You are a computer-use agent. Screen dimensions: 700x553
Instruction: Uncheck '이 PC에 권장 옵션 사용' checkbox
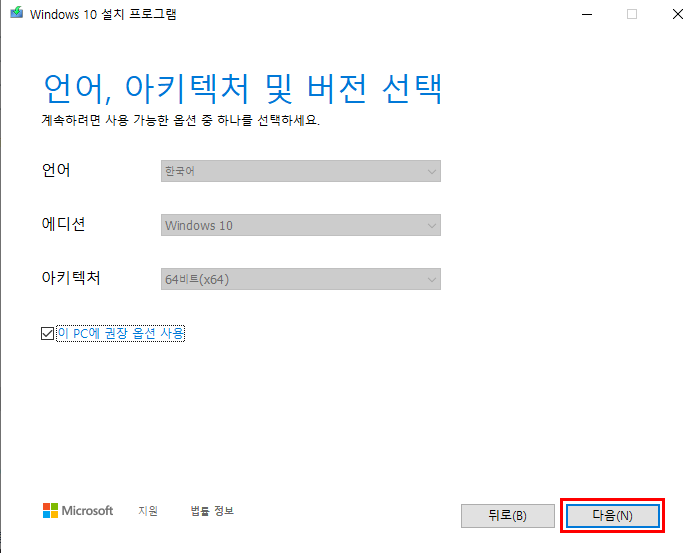(47, 333)
